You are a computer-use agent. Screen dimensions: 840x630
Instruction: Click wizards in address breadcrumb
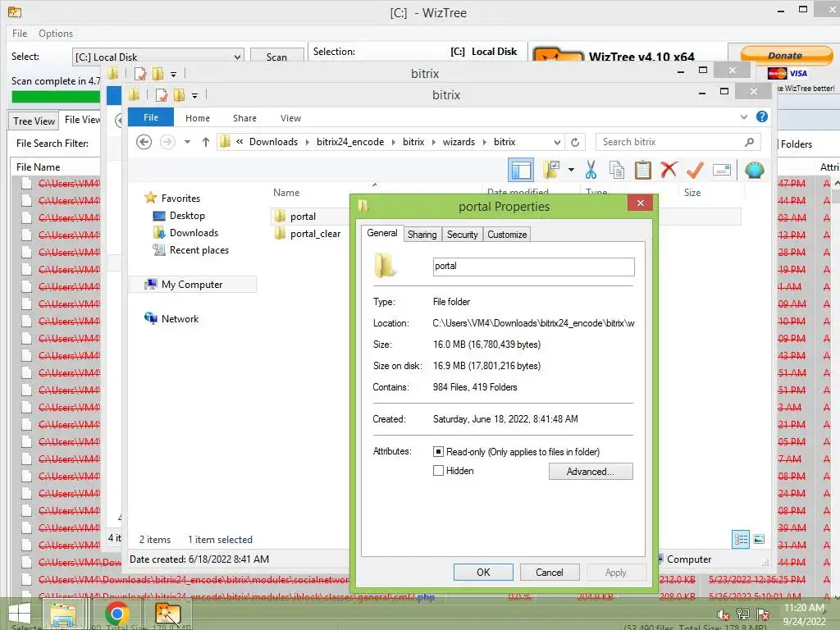pyautogui.click(x=459, y=142)
